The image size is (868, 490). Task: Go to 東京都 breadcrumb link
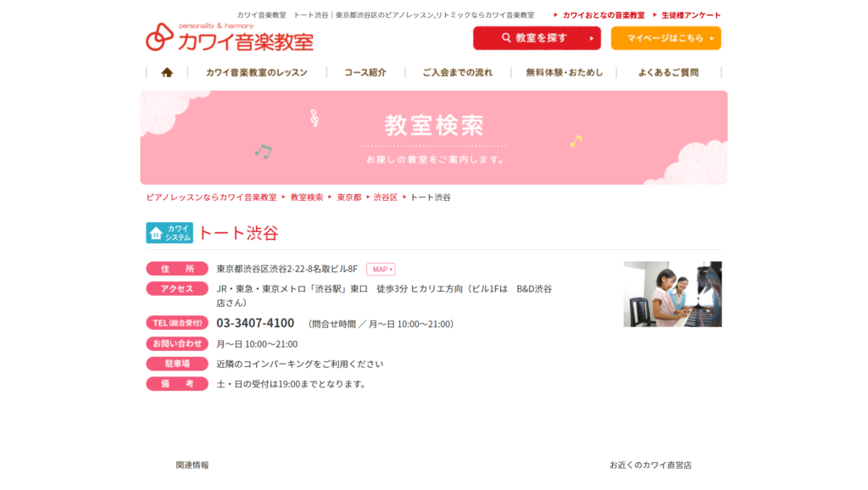[348, 198]
